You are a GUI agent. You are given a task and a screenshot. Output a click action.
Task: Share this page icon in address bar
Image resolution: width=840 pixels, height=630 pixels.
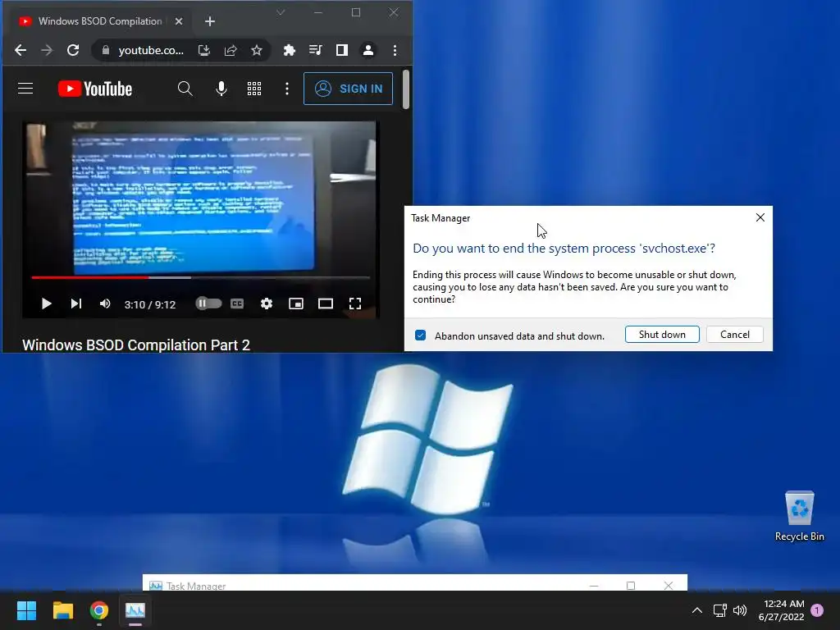pos(231,50)
